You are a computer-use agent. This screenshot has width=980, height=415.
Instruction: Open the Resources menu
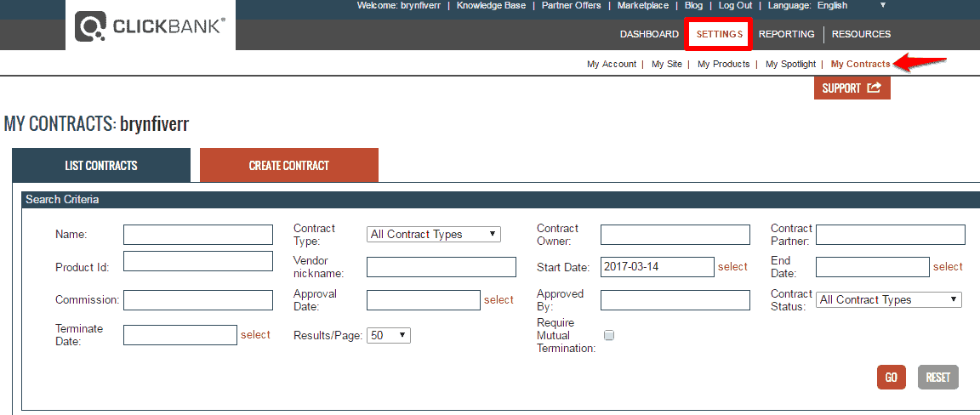tap(861, 34)
